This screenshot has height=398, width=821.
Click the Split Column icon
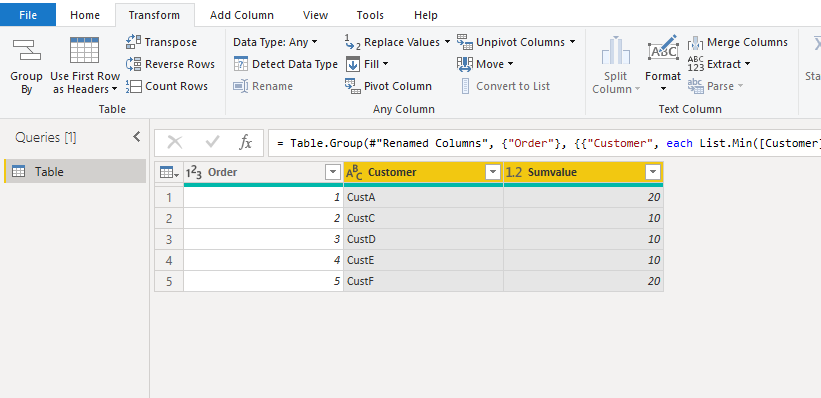616,50
